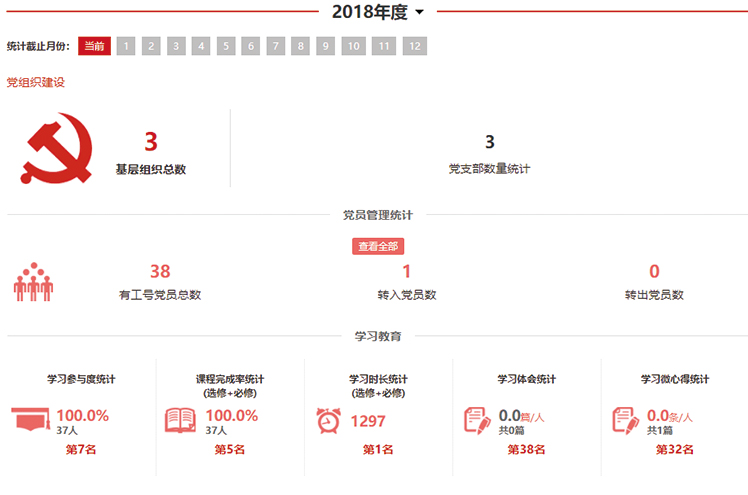The height and width of the screenshot is (495, 748).
Task: Select month 3 filter
Action: (x=176, y=46)
